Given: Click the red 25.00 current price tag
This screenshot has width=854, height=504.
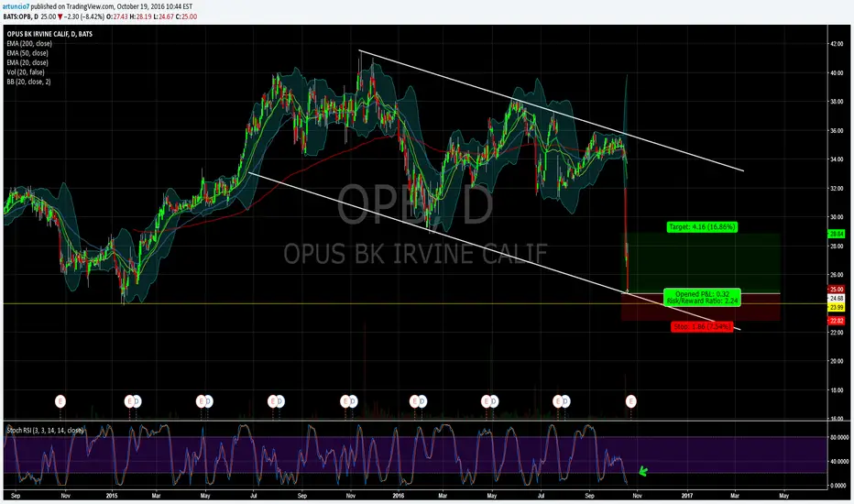Looking at the screenshot, I should (837, 290).
